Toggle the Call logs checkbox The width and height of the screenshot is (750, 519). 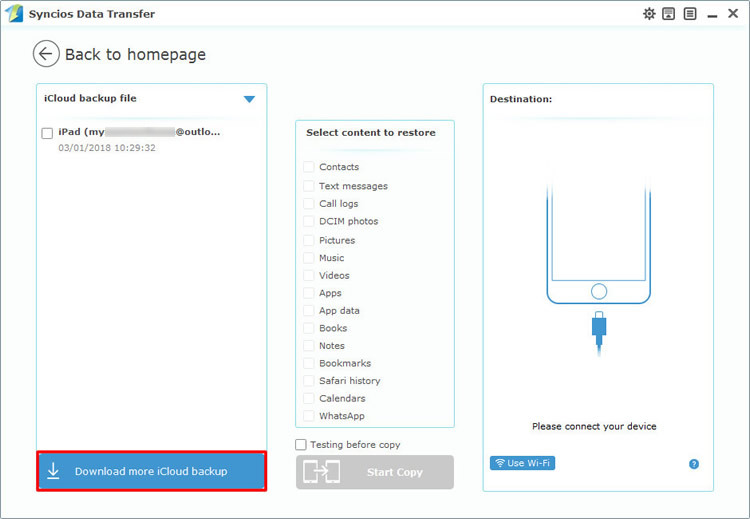click(x=309, y=204)
